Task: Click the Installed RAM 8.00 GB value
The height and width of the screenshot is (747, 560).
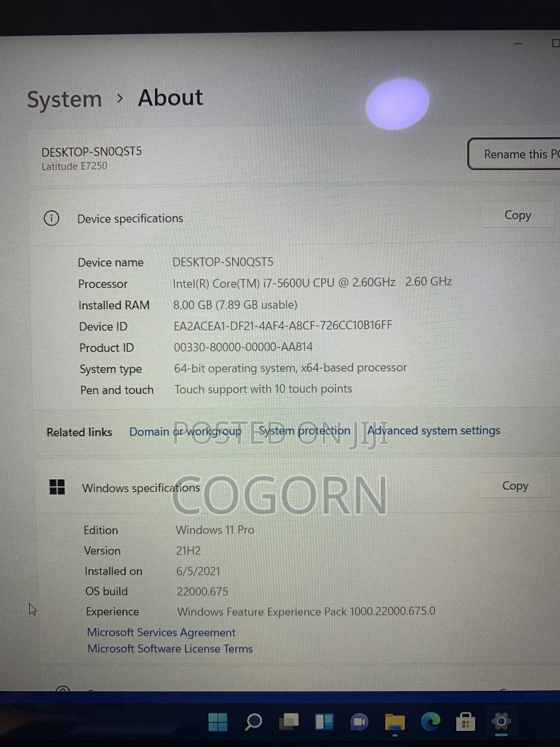Action: pyautogui.click(x=235, y=305)
